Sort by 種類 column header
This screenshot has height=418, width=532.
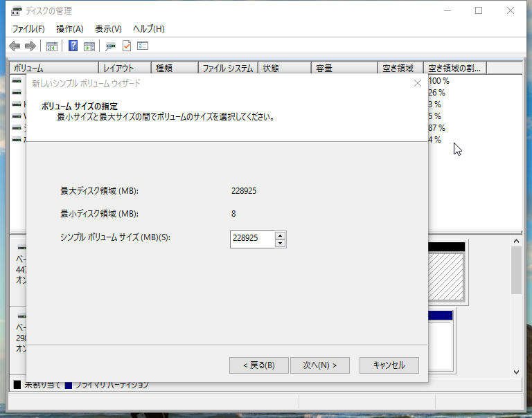tap(175, 68)
